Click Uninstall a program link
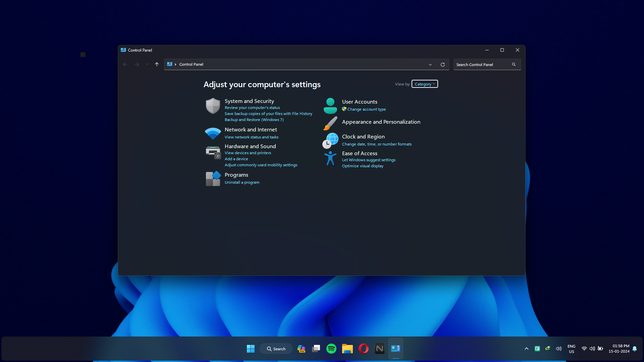The image size is (644, 362). pyautogui.click(x=242, y=182)
